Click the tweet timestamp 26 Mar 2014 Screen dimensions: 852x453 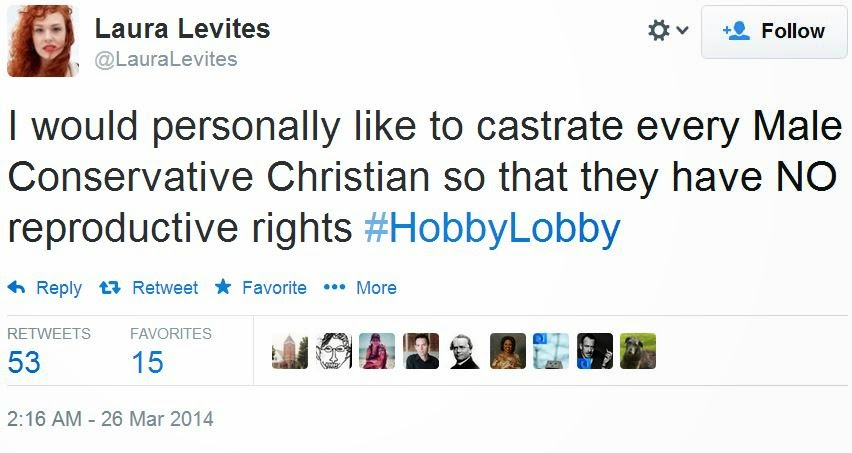point(110,418)
